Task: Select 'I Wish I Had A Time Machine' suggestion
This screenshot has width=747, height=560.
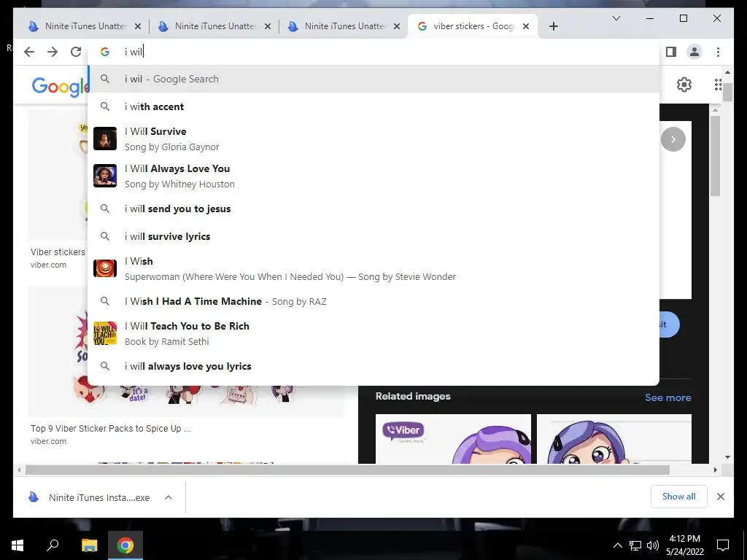Action: 373,301
